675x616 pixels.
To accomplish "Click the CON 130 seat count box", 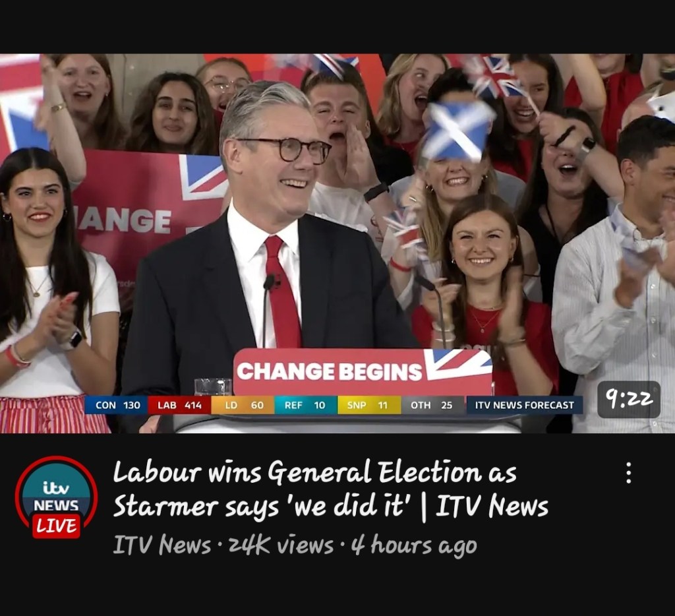I will 116,405.
